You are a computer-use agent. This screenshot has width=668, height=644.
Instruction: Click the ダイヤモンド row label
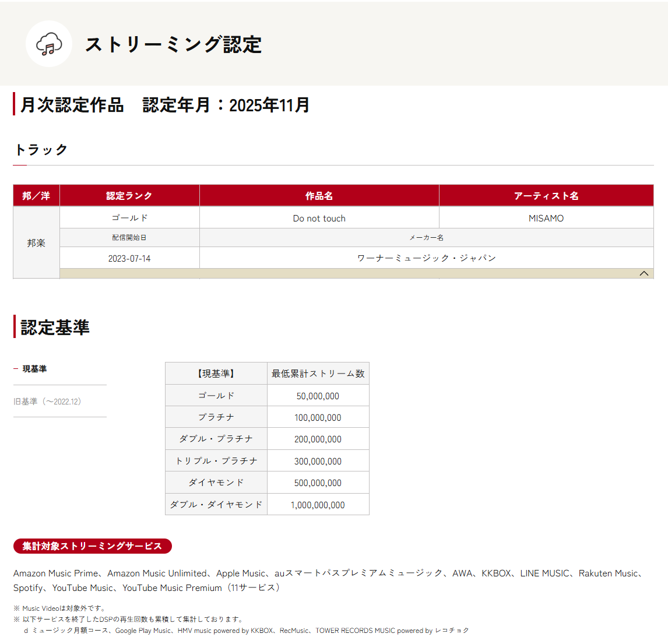click(x=216, y=483)
